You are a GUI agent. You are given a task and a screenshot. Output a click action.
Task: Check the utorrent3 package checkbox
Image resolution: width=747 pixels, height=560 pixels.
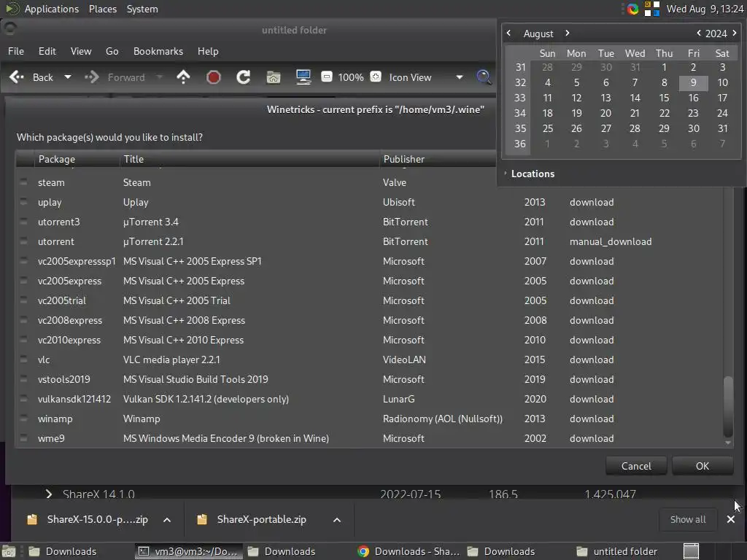pos(23,222)
